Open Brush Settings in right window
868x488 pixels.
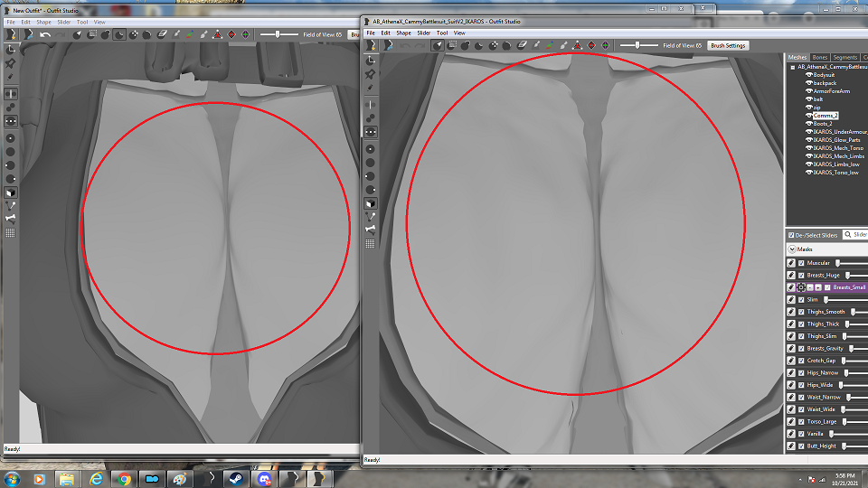(x=728, y=45)
